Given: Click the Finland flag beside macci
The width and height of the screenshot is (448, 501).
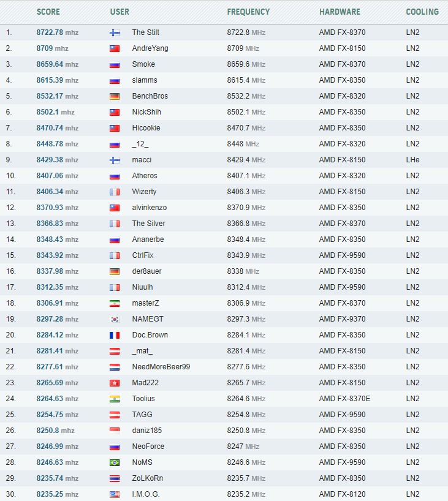Looking at the screenshot, I should tap(115, 160).
